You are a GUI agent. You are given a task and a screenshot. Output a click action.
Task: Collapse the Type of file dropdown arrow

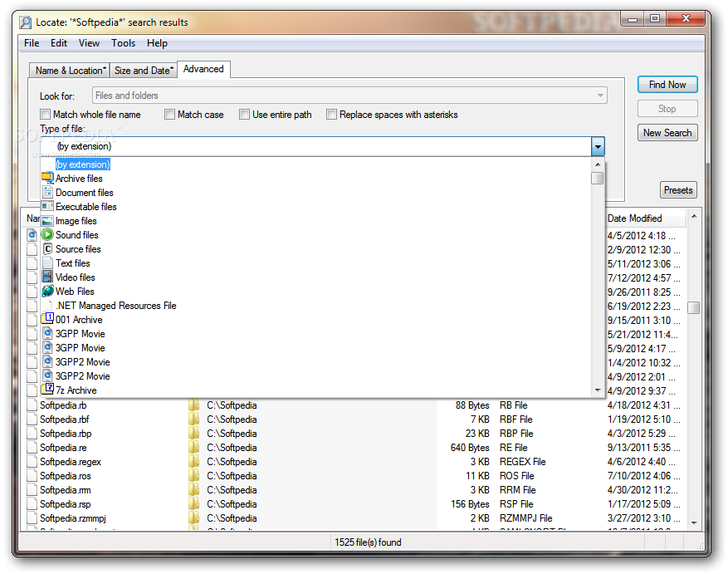[x=598, y=146]
